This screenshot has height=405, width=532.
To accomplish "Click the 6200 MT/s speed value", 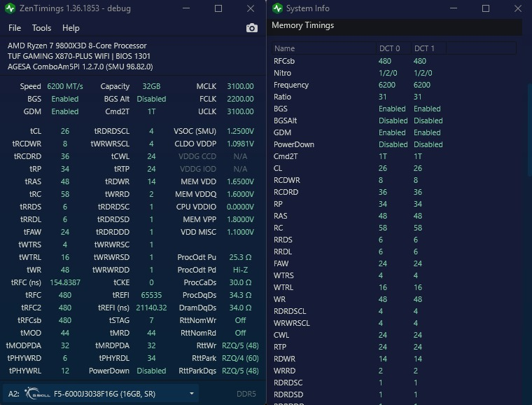I will [65, 86].
